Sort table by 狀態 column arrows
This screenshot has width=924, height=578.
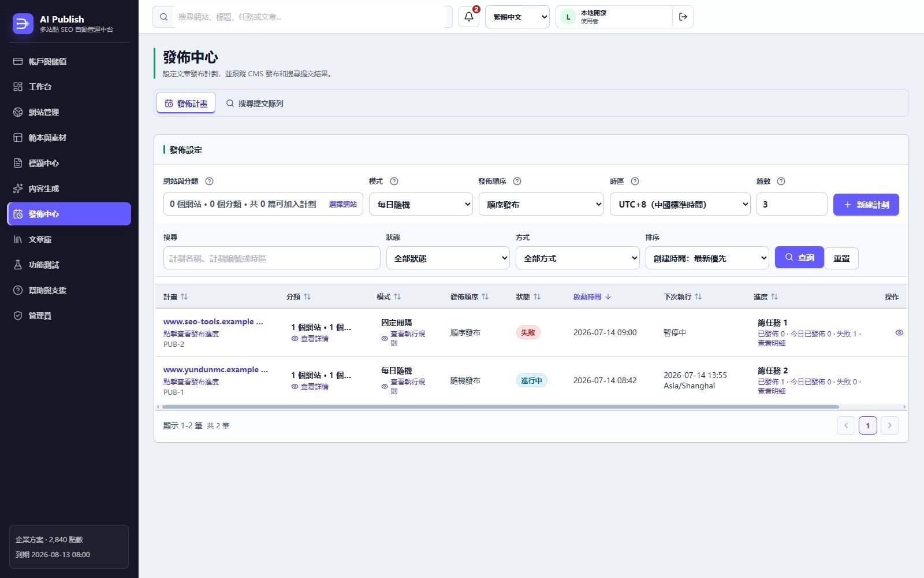pyautogui.click(x=537, y=297)
